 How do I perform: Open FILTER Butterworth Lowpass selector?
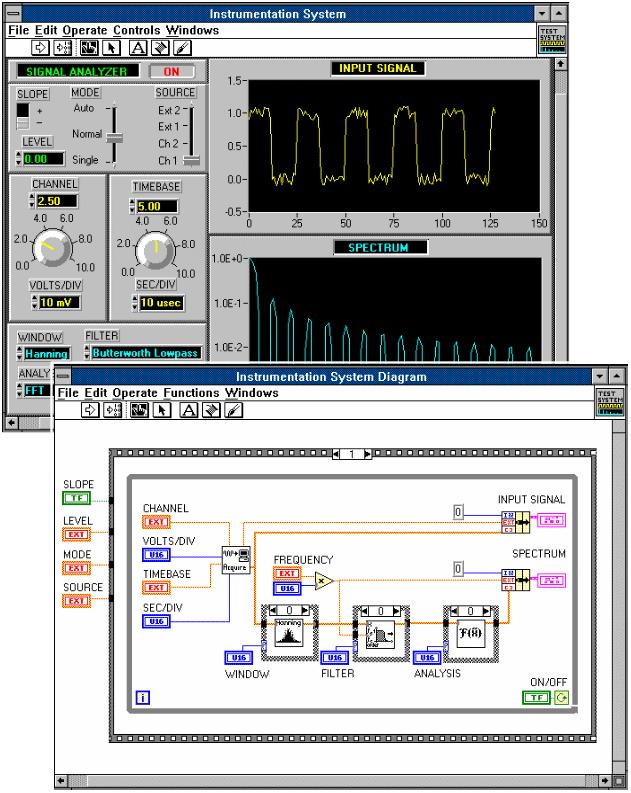143,353
